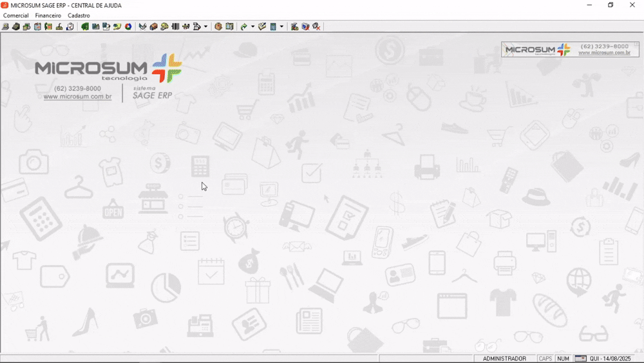Open the Comercial menu
Screen dimensions: 644x363
[x=15, y=15]
